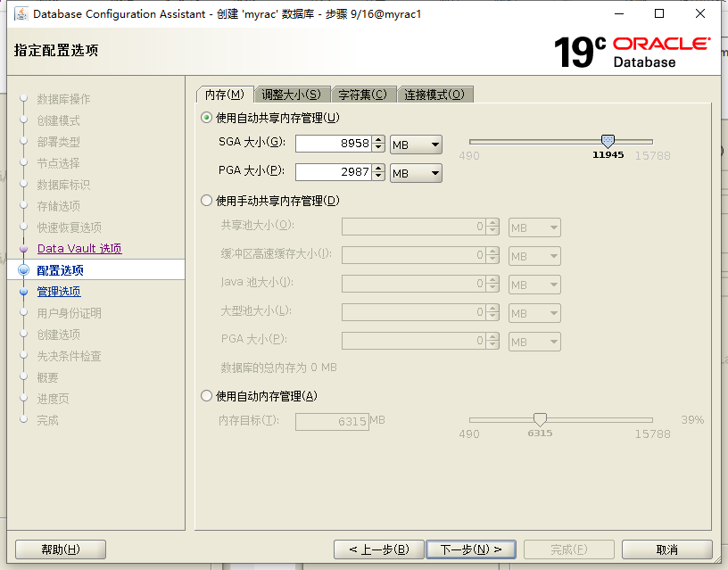Viewport: 728px width, 570px height.
Task: Click the 快速恢复选项 step in the sidebar
Action: coord(70,227)
